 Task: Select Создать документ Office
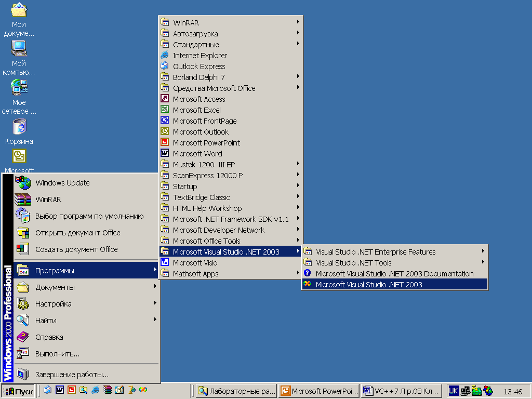point(86,249)
